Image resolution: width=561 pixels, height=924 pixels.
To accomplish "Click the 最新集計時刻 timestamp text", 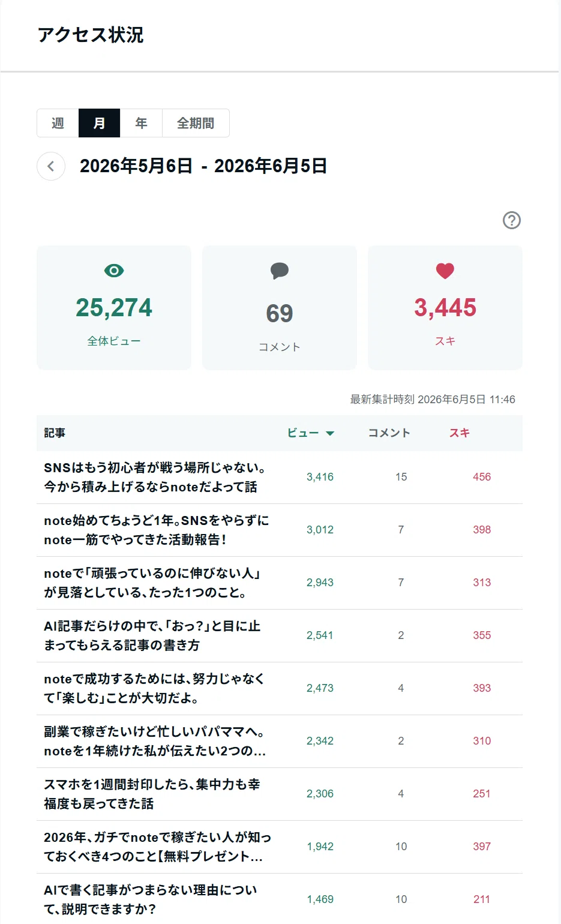I will (433, 399).
